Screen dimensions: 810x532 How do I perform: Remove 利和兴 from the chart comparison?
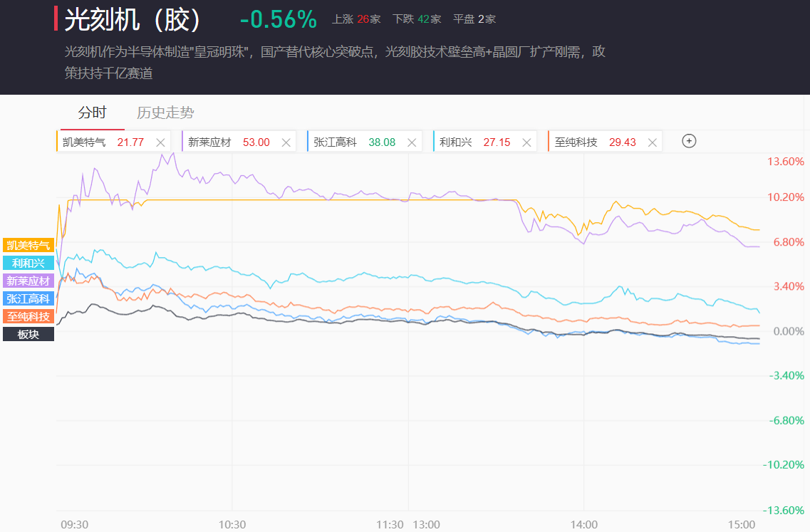pos(526,142)
